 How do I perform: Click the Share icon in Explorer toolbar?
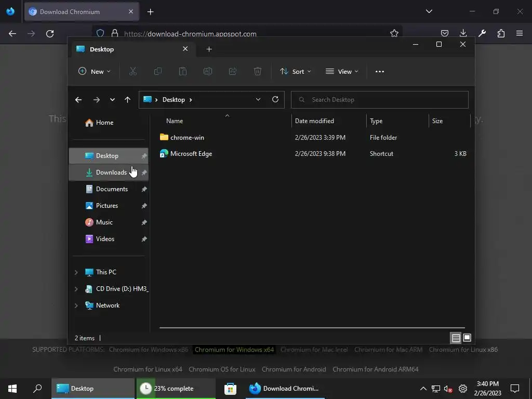click(233, 71)
